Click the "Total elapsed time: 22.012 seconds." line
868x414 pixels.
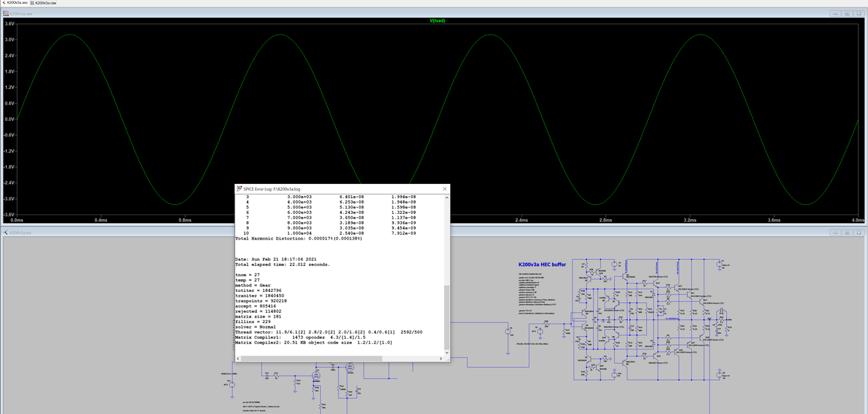click(282, 265)
